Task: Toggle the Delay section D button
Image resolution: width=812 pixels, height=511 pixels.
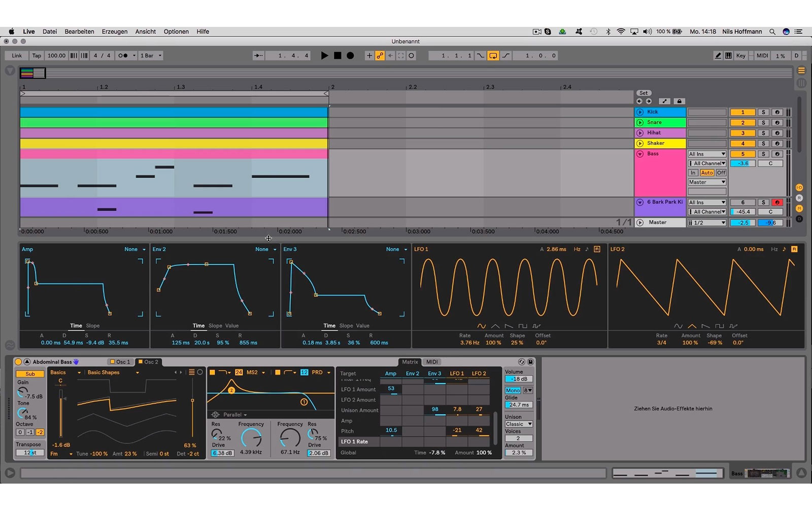Action: click(x=799, y=219)
